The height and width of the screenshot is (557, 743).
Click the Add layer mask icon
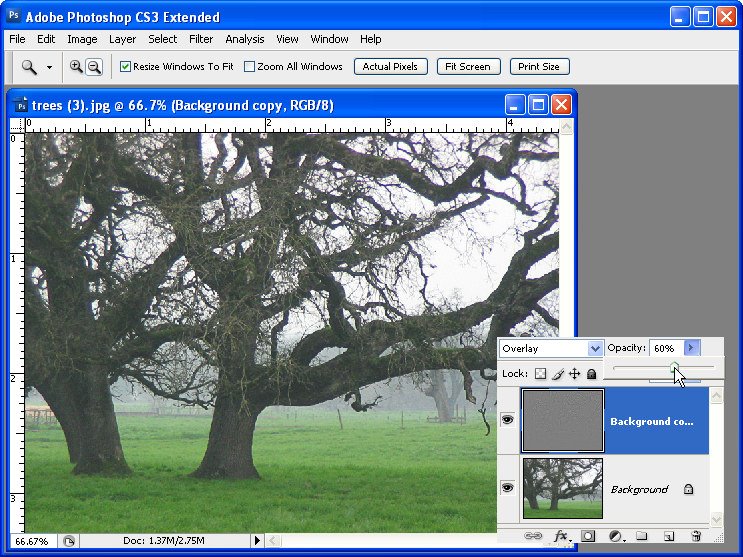coord(588,536)
